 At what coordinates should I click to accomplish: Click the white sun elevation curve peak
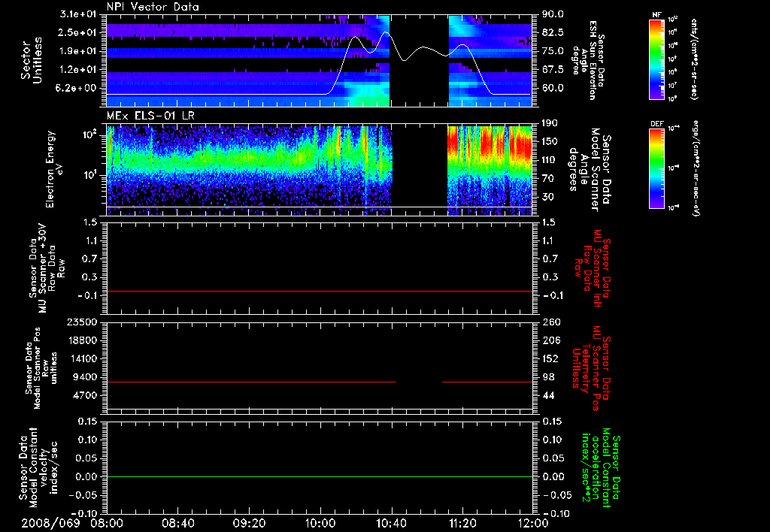387,33
